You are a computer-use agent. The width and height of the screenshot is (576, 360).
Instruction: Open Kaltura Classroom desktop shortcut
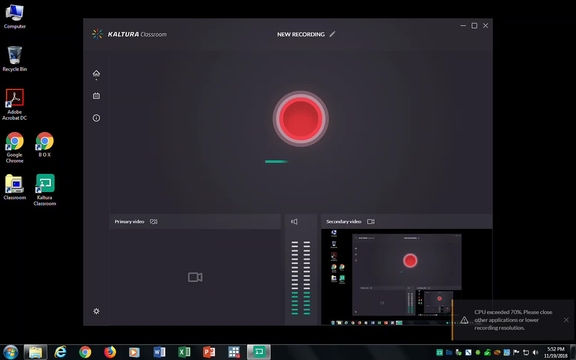45,190
